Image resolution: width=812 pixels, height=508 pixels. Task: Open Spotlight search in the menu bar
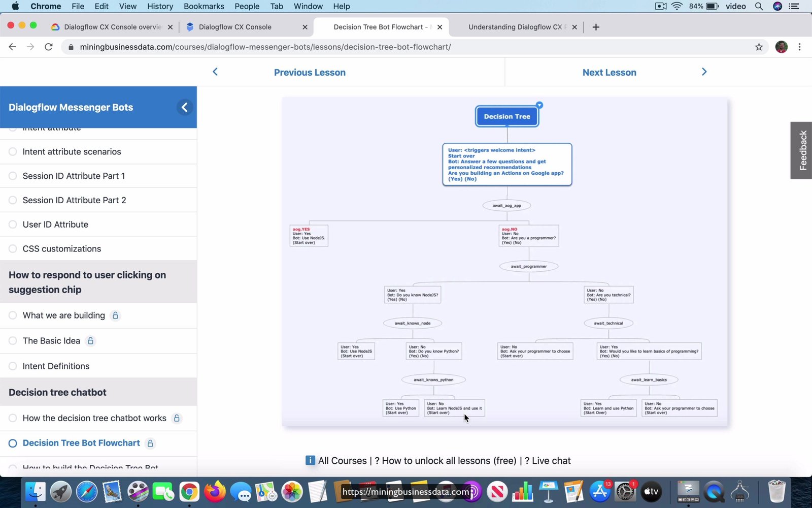[x=759, y=6]
